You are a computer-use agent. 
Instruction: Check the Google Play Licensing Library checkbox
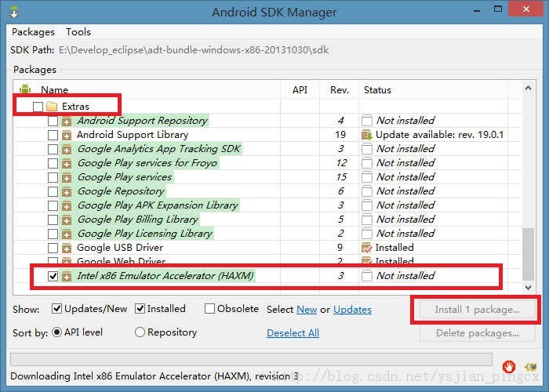(x=53, y=234)
